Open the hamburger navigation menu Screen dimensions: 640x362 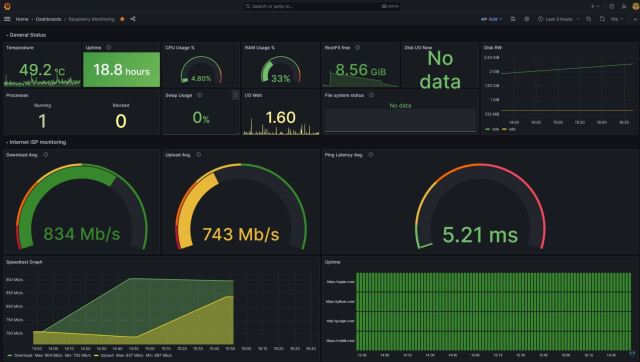tap(7, 19)
